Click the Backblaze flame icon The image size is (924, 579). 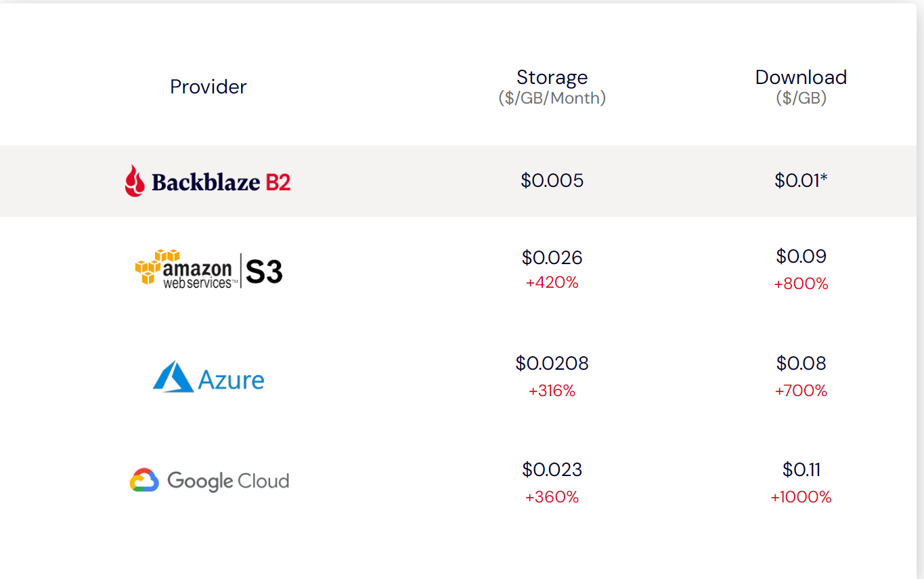pyautogui.click(x=135, y=181)
